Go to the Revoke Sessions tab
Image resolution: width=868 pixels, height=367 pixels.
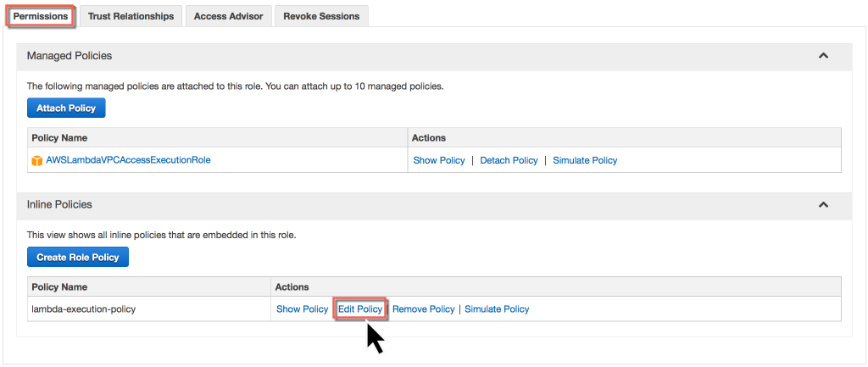tap(321, 16)
